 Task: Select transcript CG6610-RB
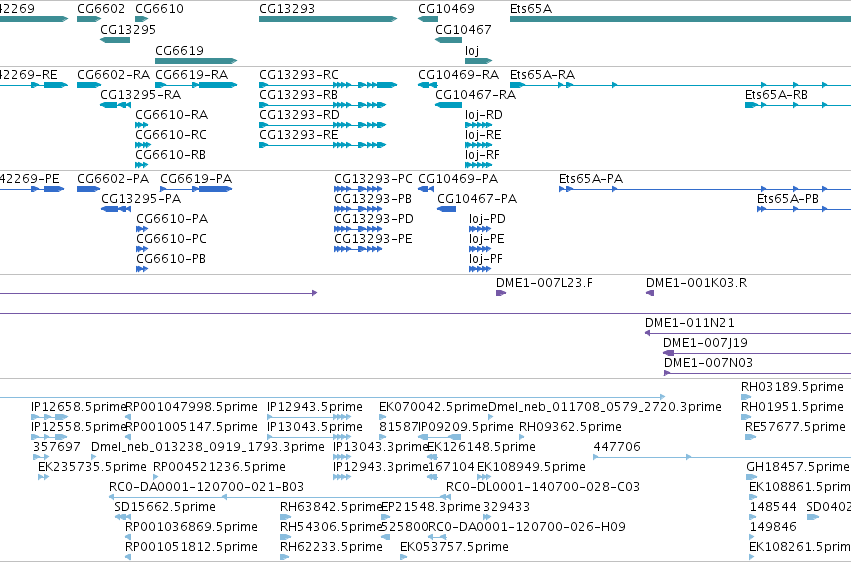pos(142,165)
